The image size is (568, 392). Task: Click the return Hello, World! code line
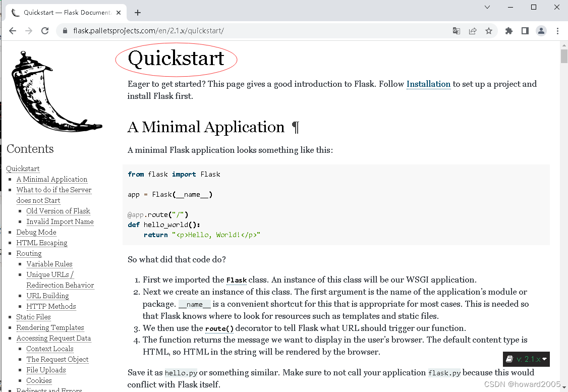coord(202,235)
